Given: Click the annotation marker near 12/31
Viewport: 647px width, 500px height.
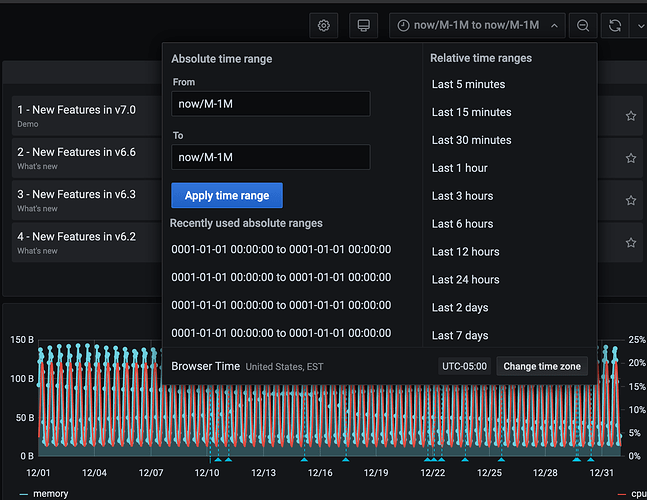Looking at the screenshot, I should [x=591, y=459].
